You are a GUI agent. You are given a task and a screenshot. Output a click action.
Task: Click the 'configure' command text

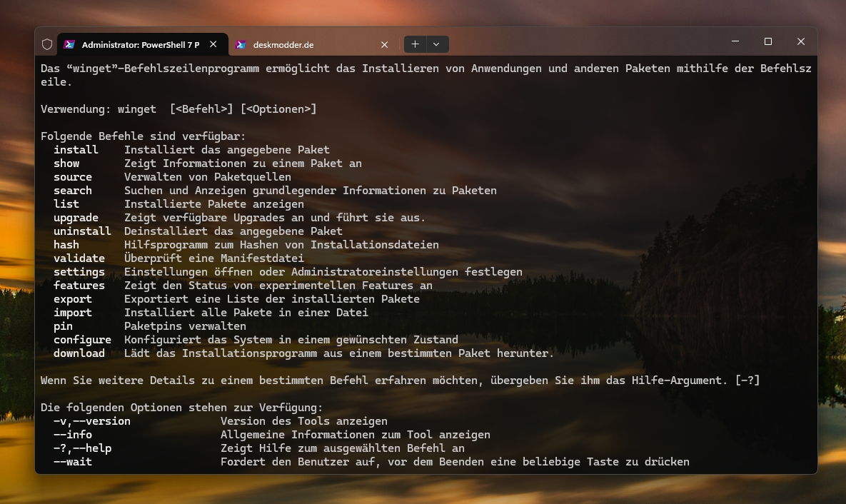[x=82, y=339]
